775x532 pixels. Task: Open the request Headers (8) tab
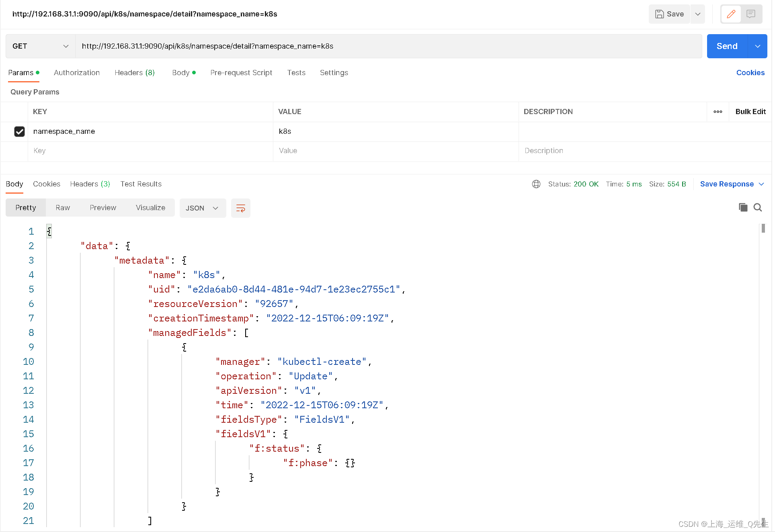135,73
